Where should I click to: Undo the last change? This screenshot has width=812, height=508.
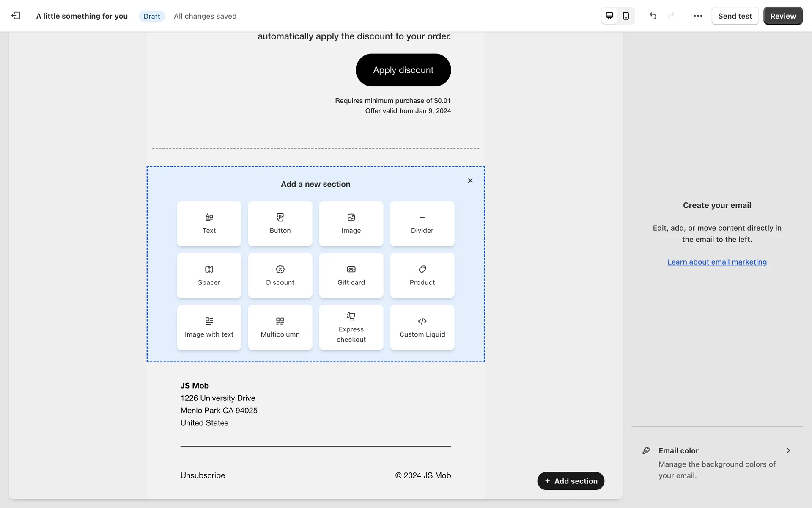tap(653, 16)
